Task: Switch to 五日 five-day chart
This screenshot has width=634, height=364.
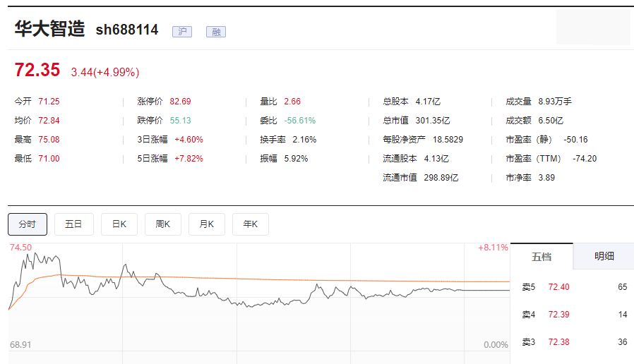Action: [73, 224]
